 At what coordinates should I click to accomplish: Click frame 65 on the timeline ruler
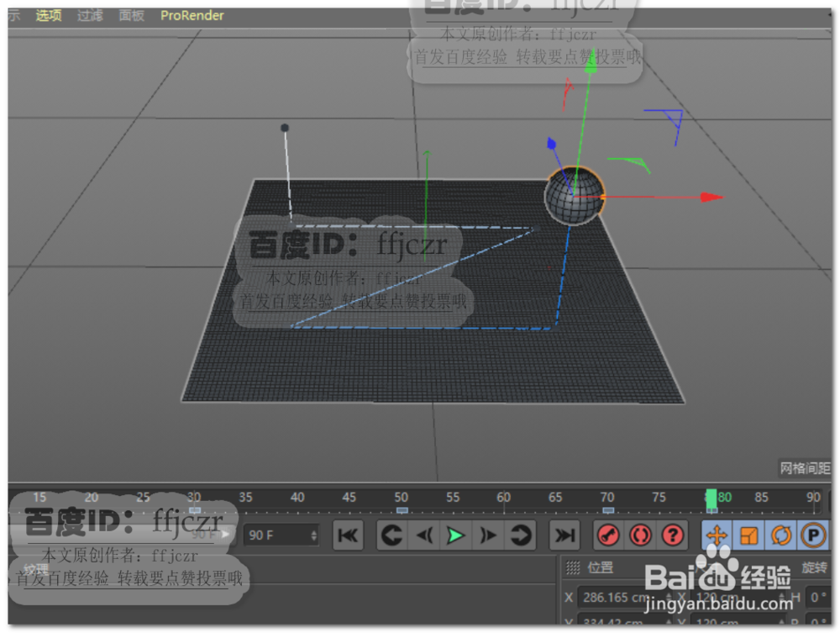pos(555,498)
